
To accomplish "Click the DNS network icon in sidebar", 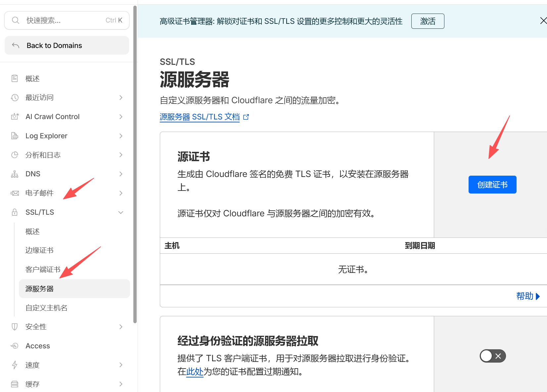I will (x=15, y=174).
